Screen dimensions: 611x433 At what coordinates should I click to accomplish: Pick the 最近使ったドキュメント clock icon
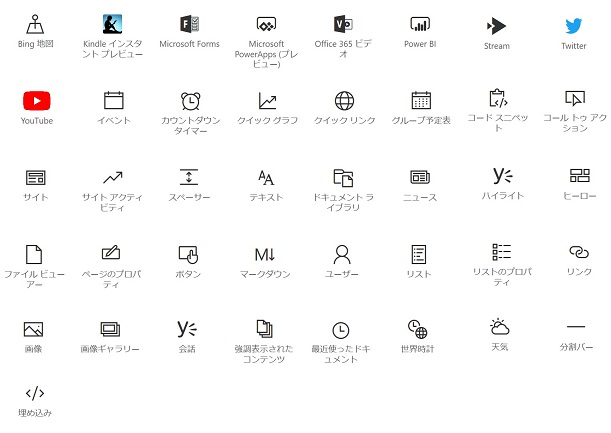pyautogui.click(x=341, y=330)
